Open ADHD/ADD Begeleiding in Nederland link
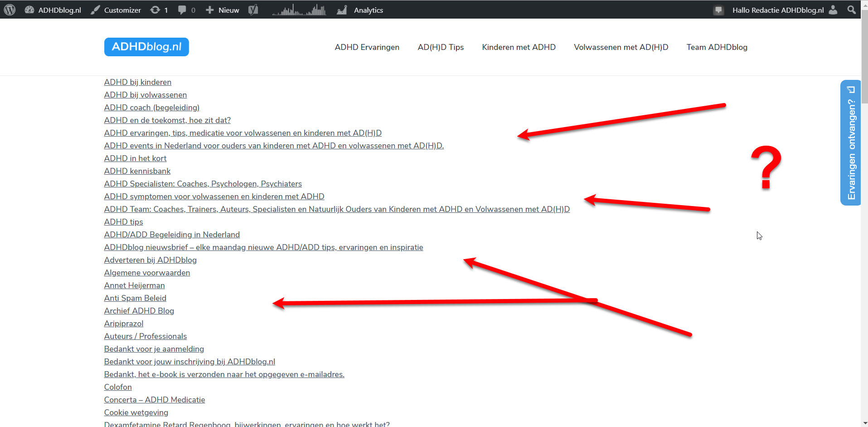The height and width of the screenshot is (427, 868). (x=172, y=235)
